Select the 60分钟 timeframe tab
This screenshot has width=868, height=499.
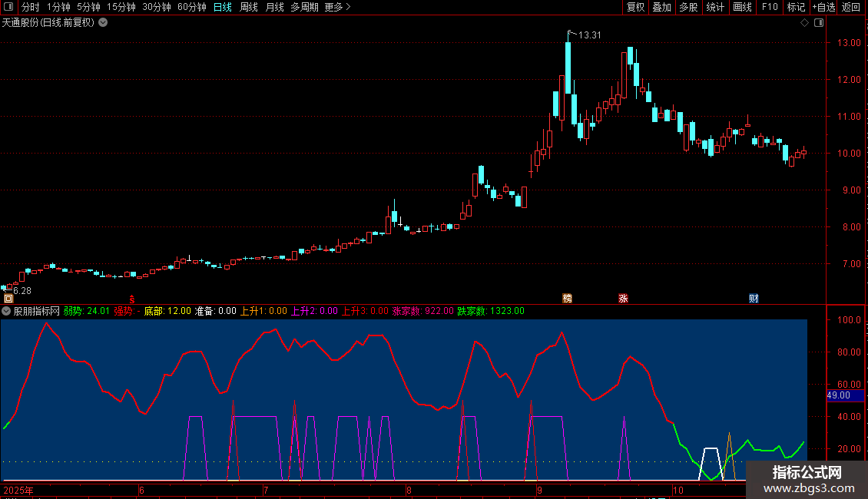tap(191, 8)
